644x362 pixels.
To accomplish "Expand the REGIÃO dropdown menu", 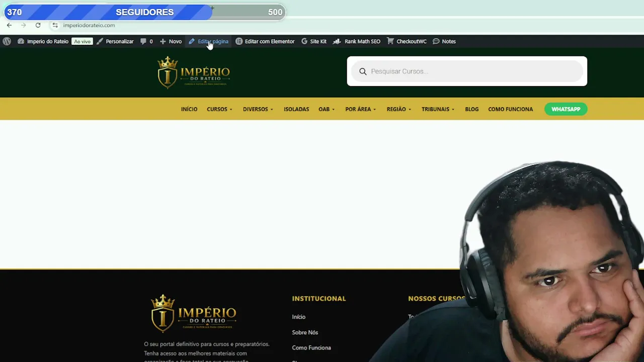I will tap(399, 109).
